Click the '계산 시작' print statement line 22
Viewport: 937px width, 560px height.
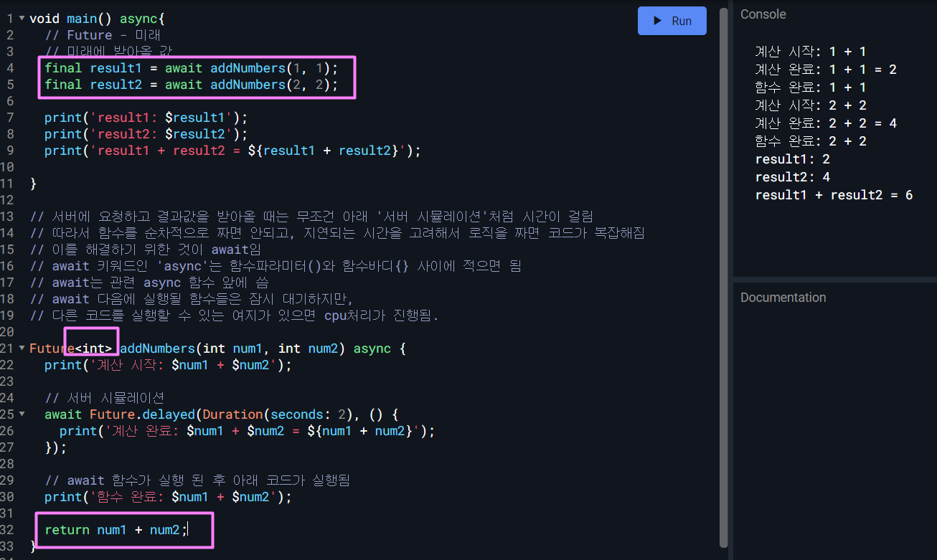[x=169, y=365]
